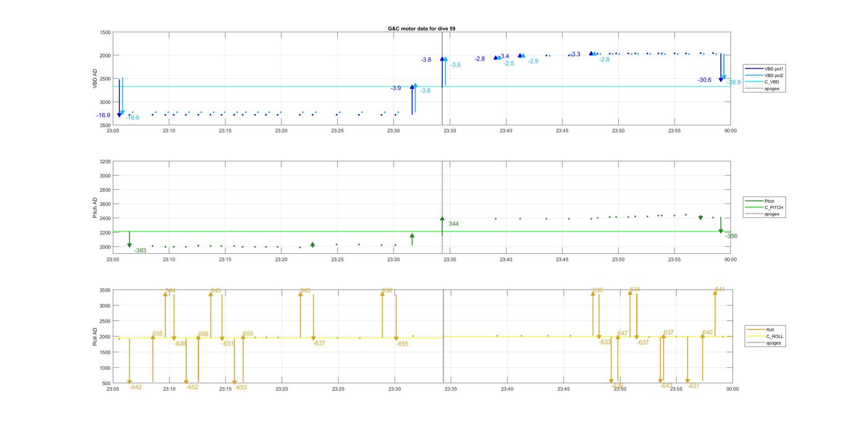The height and width of the screenshot is (430, 868).
Task: Click the '23:45' tick under the Pitch plot
Action: [562, 259]
